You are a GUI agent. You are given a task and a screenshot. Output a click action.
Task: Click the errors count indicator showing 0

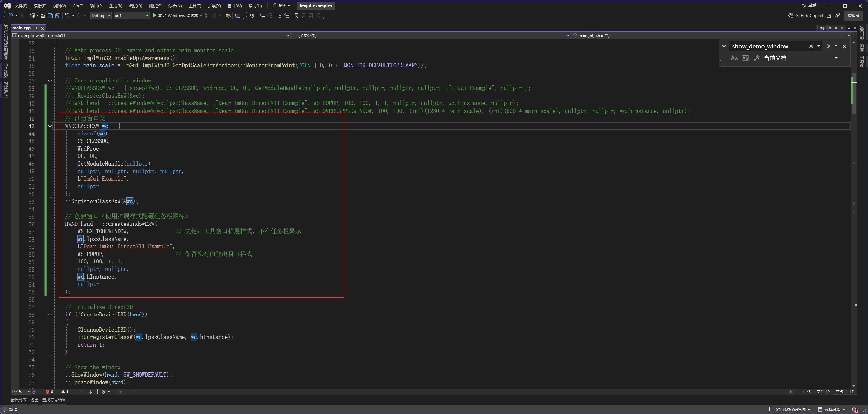click(x=49, y=392)
